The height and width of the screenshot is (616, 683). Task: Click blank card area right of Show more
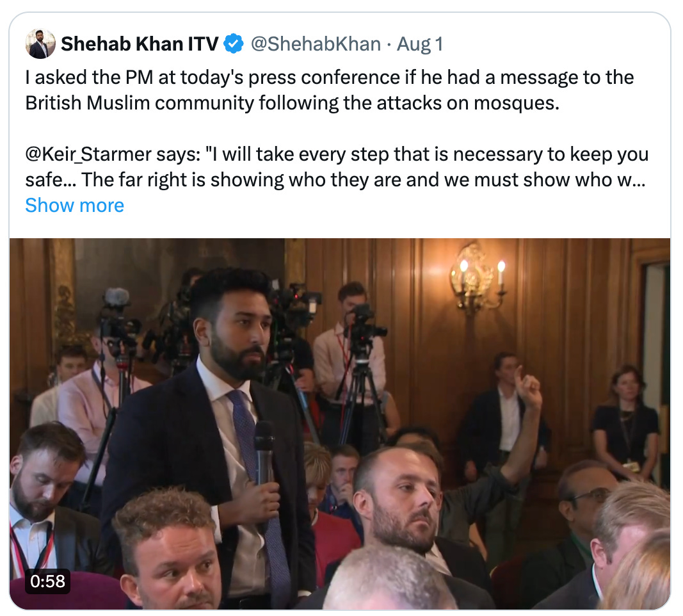tap(392, 206)
